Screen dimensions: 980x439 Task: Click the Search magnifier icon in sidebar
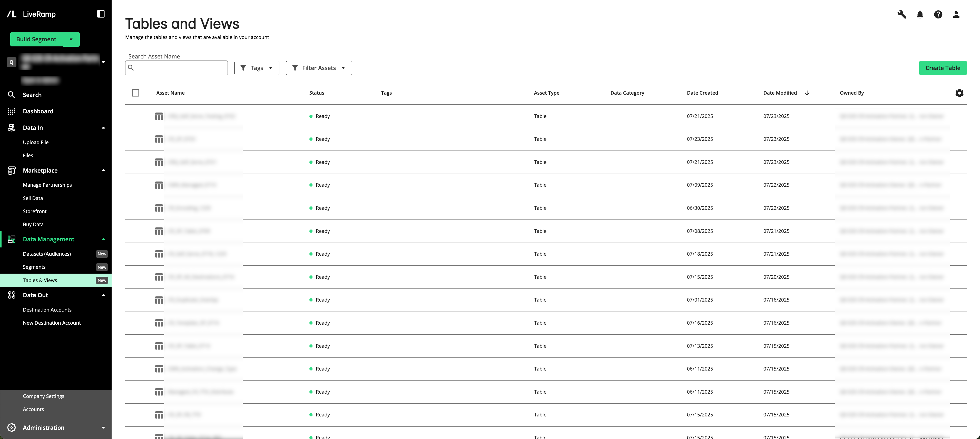(11, 95)
